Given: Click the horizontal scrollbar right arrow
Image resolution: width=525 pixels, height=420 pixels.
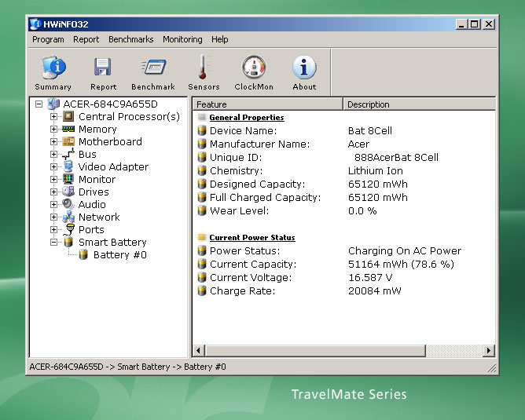Looking at the screenshot, I should [x=489, y=350].
